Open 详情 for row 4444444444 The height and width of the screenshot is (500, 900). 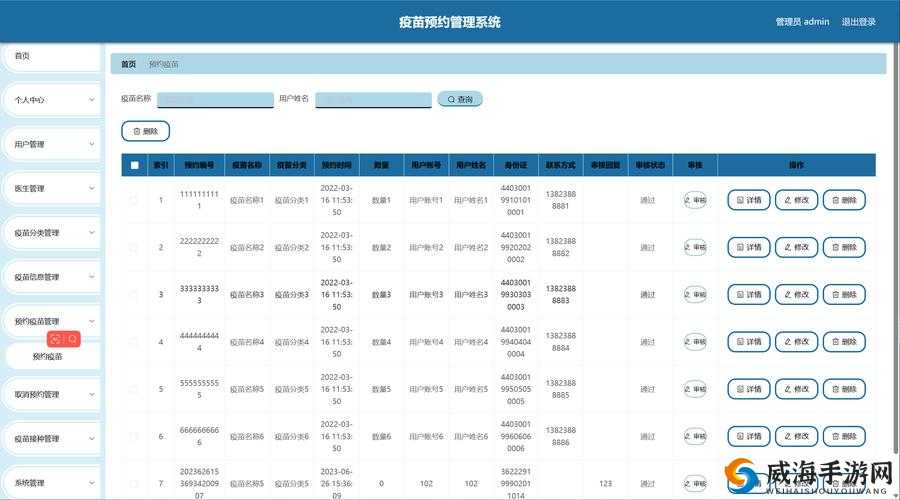coord(748,342)
